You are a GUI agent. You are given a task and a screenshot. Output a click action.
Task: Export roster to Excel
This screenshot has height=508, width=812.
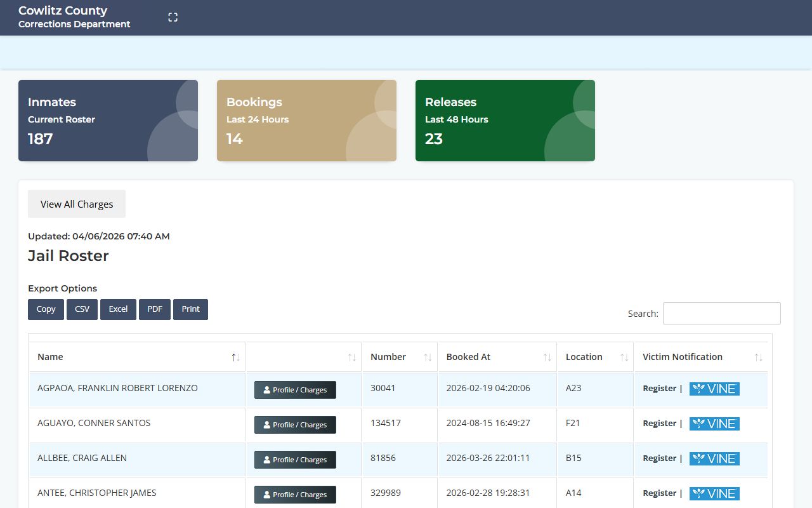pos(118,309)
